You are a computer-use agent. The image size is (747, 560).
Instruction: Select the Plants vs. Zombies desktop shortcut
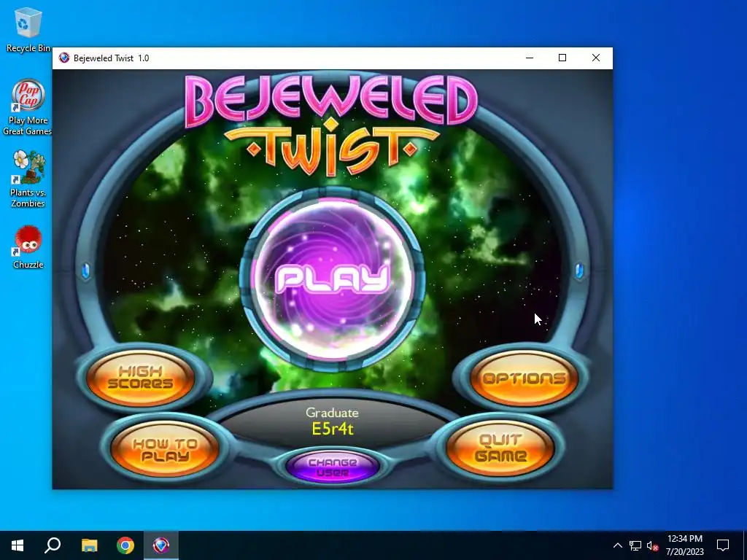[28, 179]
